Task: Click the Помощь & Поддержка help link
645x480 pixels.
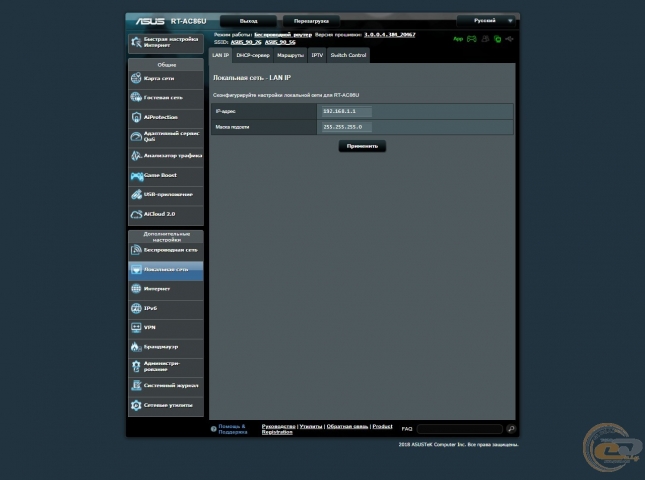Action: coord(232,429)
